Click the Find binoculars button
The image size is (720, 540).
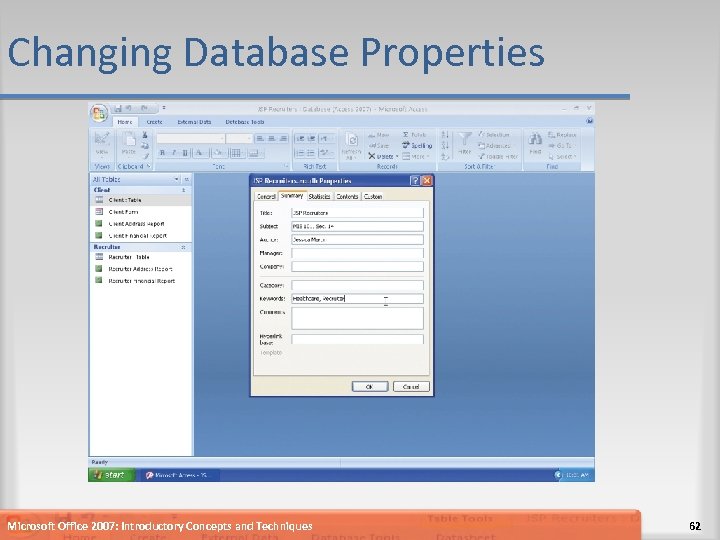tap(535, 143)
